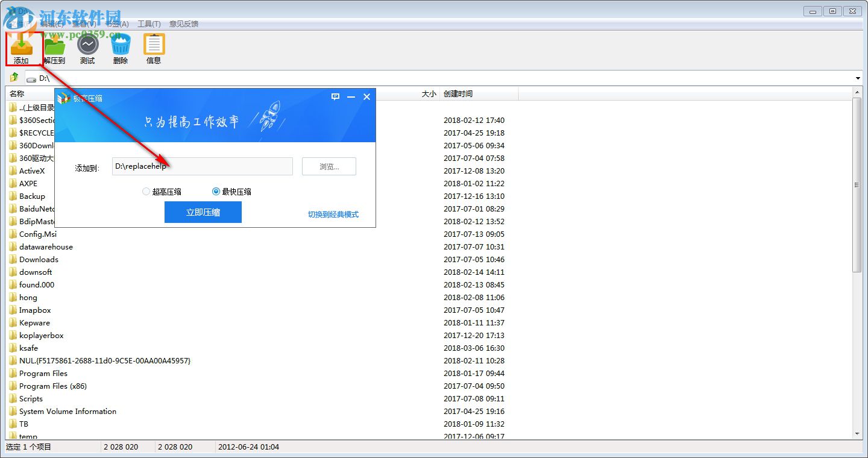Image resolution: width=868 pixels, height=458 pixels.
Task: Open the address bar path dropdown
Action: (x=857, y=78)
